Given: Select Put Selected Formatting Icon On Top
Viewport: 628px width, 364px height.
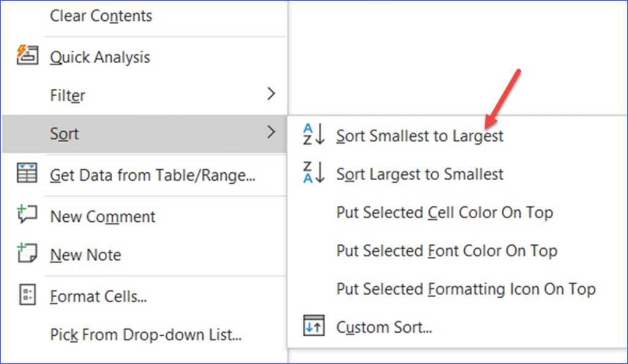Looking at the screenshot, I should (465, 289).
